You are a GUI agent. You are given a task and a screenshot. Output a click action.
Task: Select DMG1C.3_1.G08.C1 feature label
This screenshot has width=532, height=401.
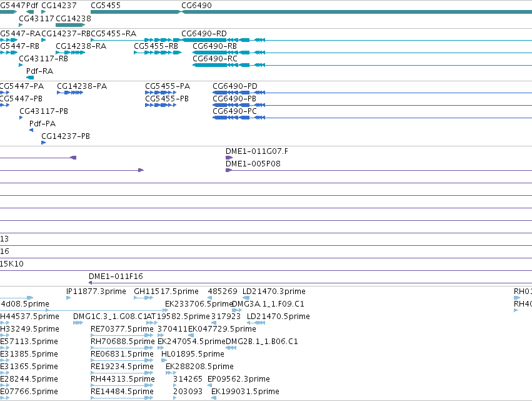pos(109,317)
